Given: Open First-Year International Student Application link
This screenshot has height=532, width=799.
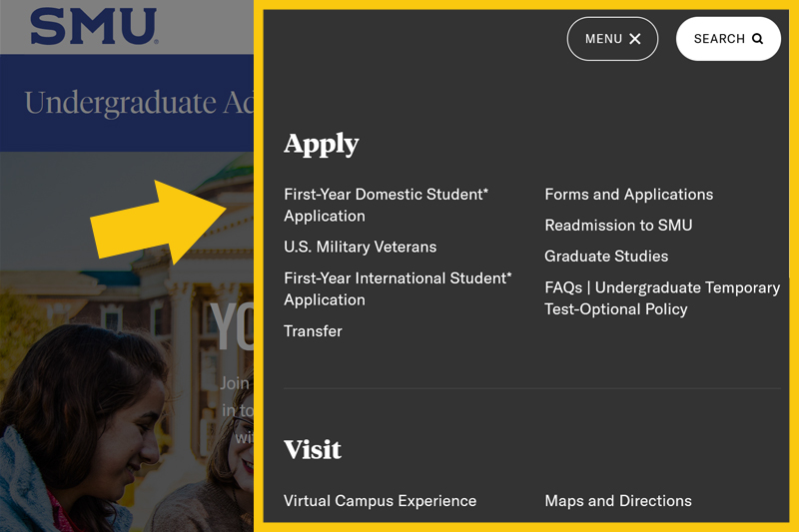Looking at the screenshot, I should pos(397,288).
